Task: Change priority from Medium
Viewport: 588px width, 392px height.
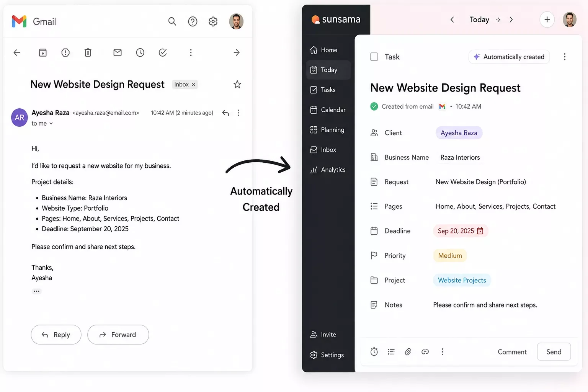Action: click(x=450, y=256)
